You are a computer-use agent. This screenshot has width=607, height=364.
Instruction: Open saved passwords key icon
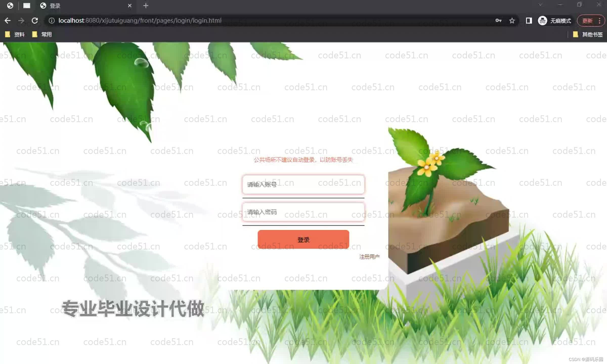pos(498,20)
